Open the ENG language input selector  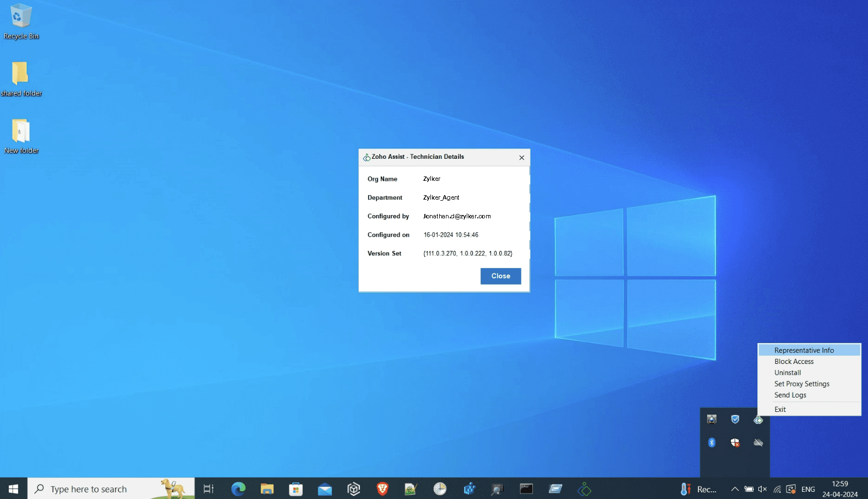coord(808,489)
